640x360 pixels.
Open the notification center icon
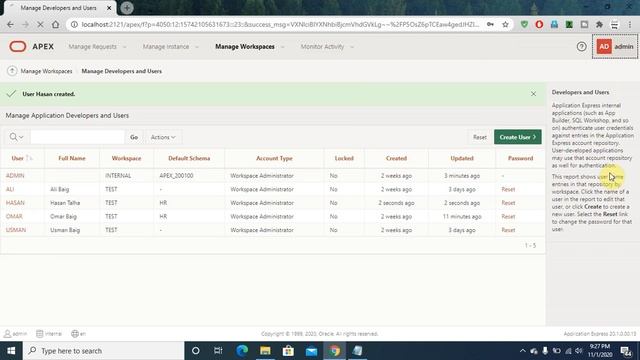[627, 351]
